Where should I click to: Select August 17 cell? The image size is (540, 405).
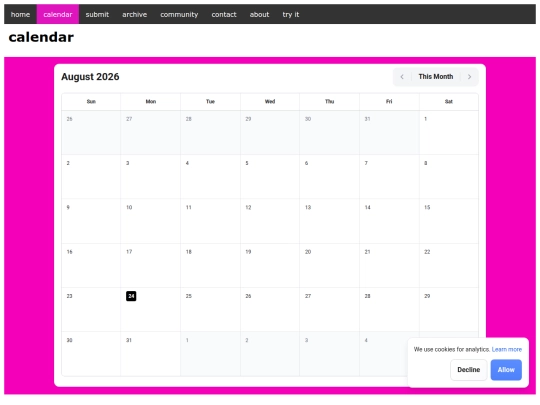tap(150, 266)
